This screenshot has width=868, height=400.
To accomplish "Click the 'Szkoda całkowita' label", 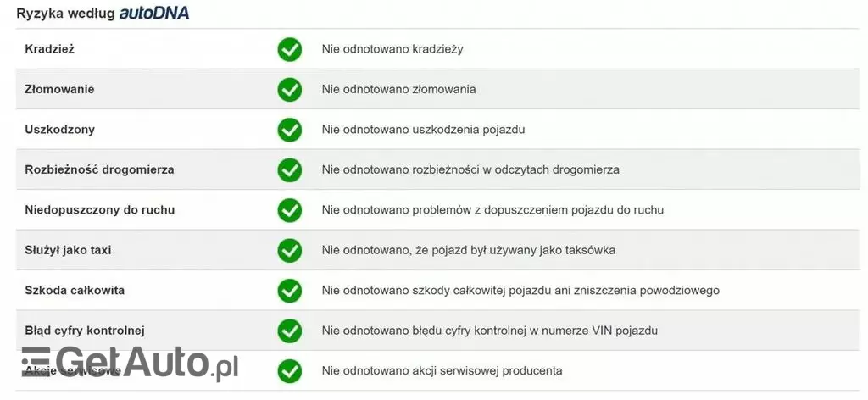I will click(75, 290).
